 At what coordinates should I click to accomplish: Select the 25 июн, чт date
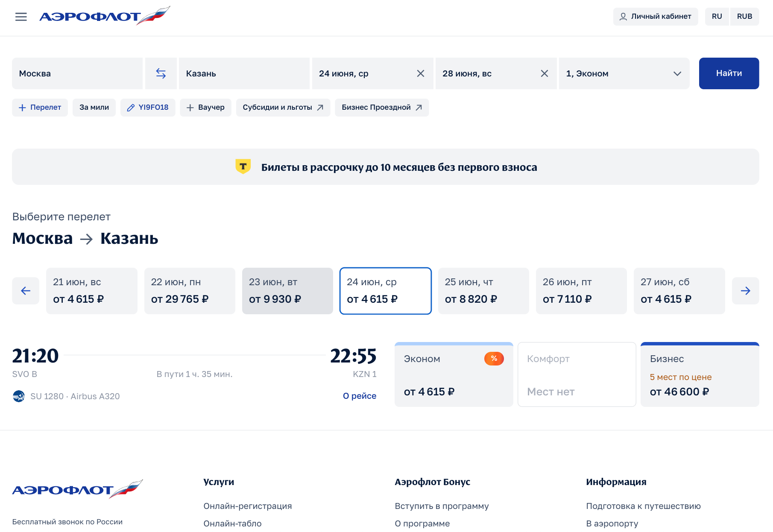tap(483, 291)
